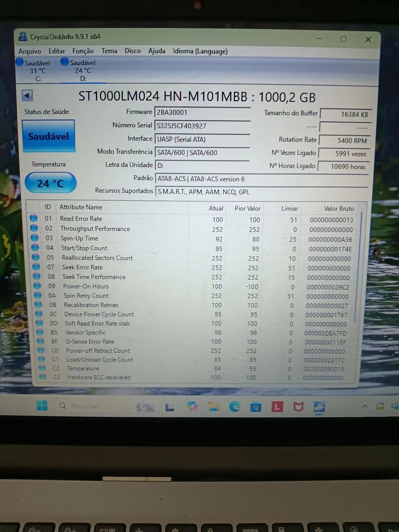Screen dimensions: 399x532
Task: Click status circle for Vendor Specific
Action: click(40, 332)
